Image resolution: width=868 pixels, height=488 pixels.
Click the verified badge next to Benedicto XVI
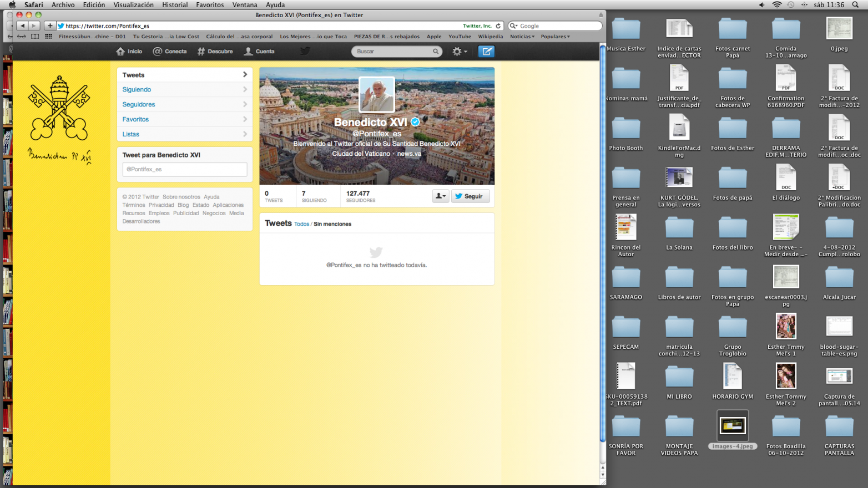pyautogui.click(x=415, y=122)
